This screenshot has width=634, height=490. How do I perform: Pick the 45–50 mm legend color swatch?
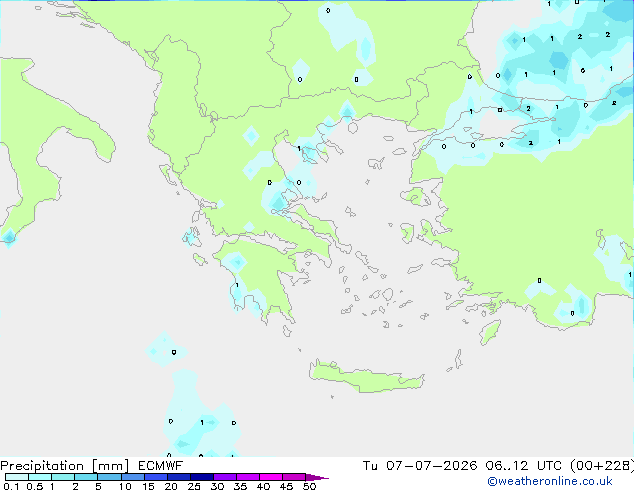tap(294, 477)
